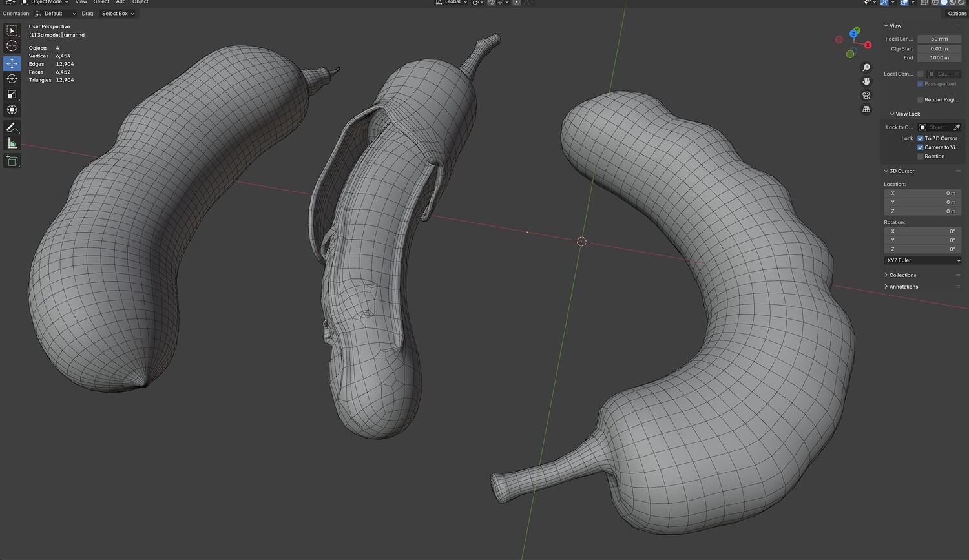Click the Pan view hand icon
This screenshot has width=969, height=560.
(866, 81)
